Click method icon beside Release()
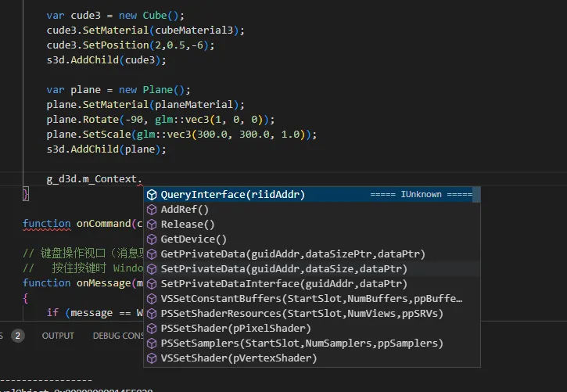Image resolution: width=567 pixels, height=392 pixels. click(x=152, y=225)
